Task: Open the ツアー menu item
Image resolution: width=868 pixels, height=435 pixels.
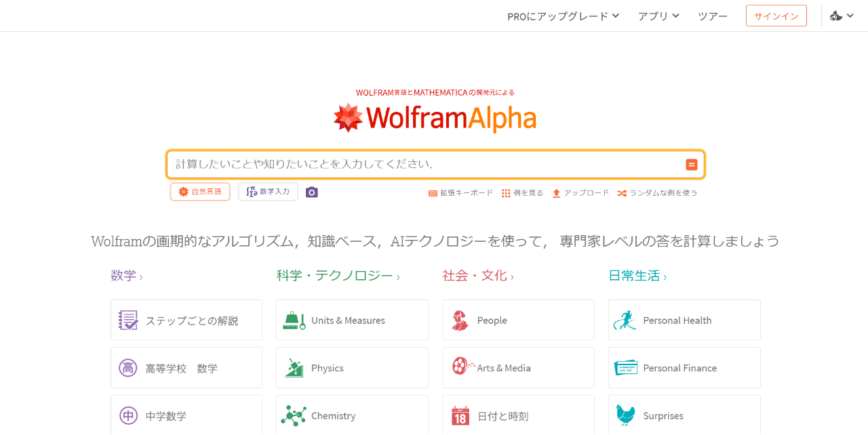Action: point(713,16)
